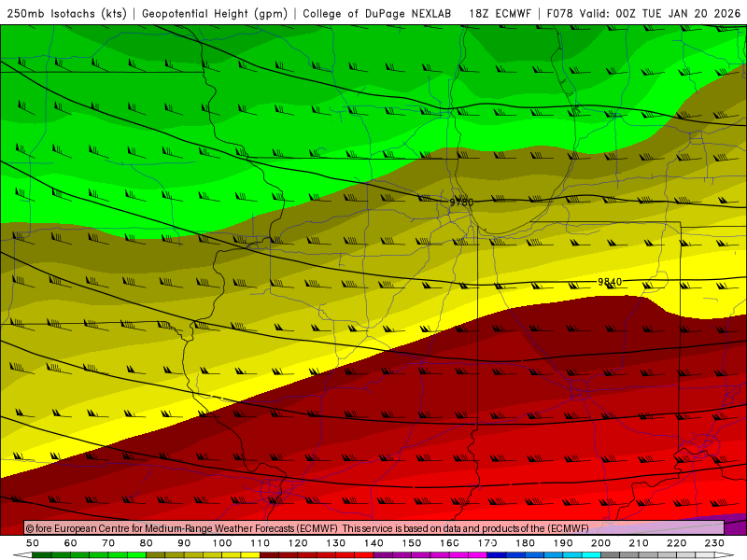Click the 70 label on the color scale
Image resolution: width=747 pixels, height=560 pixels.
coord(108,543)
